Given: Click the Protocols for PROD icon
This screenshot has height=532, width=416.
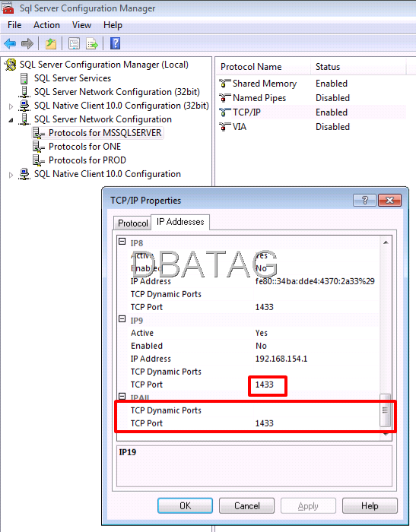Looking at the screenshot, I should click(x=38, y=160).
